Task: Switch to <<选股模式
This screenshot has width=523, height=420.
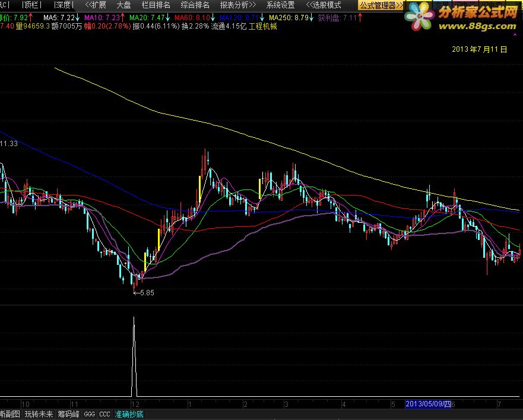Action: [324, 5]
